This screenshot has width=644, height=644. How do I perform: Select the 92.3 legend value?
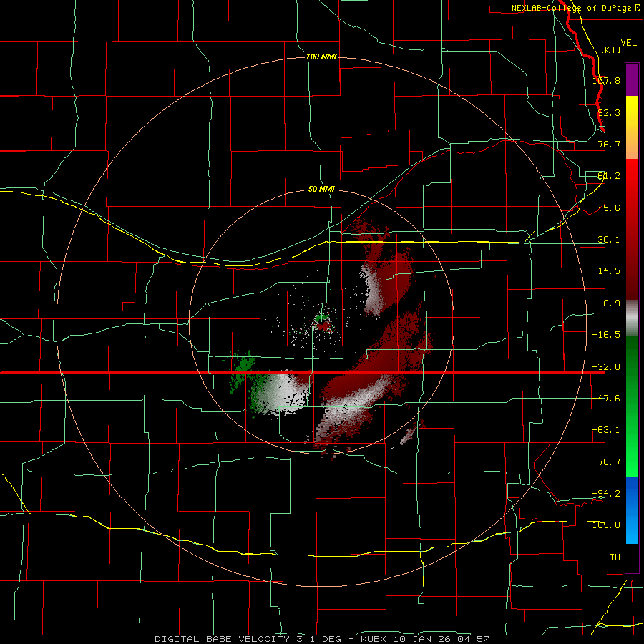609,112
